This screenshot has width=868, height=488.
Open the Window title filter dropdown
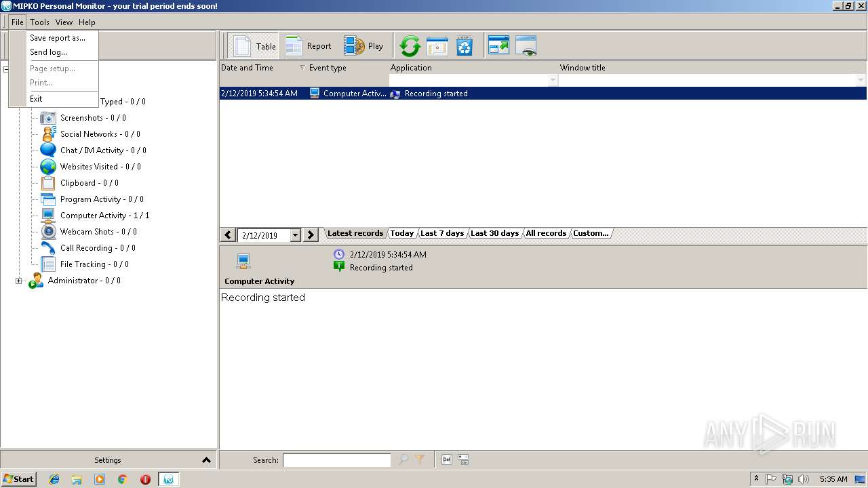861,80
